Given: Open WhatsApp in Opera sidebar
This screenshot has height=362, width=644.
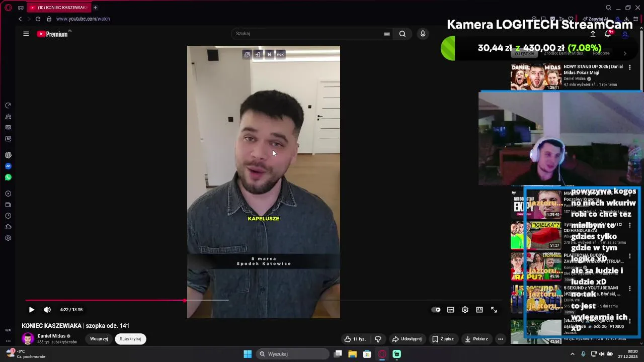Looking at the screenshot, I should (8, 177).
